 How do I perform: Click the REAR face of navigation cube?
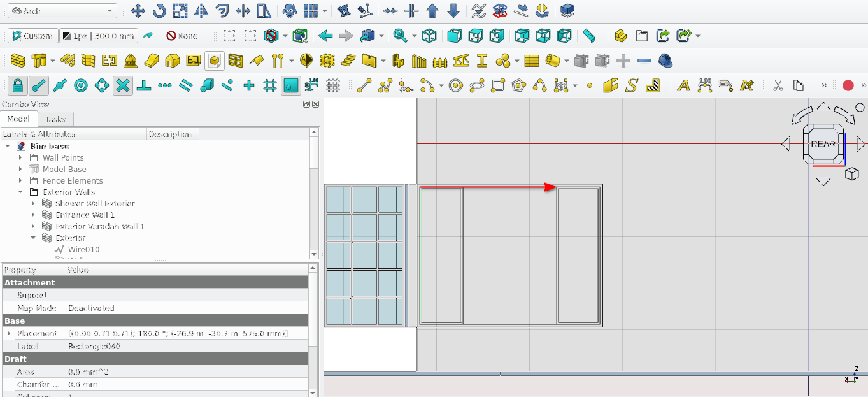point(823,144)
